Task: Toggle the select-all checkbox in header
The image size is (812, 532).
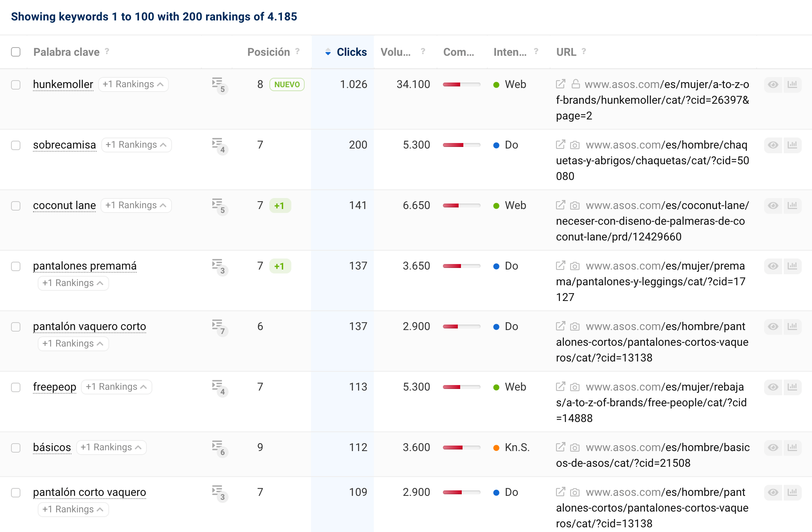Action: 16,52
